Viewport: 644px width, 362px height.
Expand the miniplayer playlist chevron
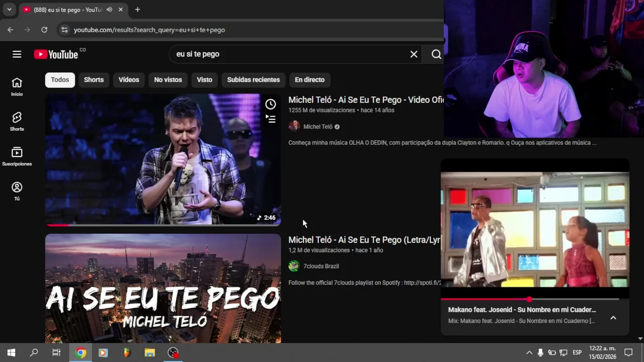click(613, 318)
